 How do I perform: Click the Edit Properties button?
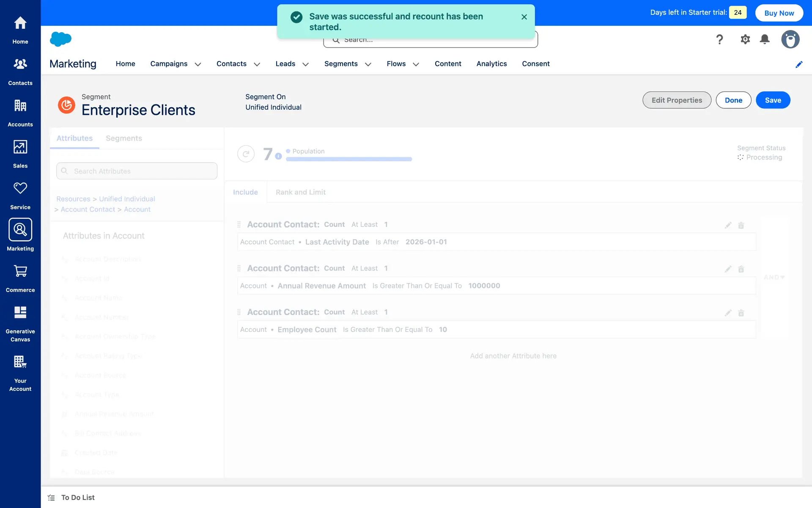point(676,100)
